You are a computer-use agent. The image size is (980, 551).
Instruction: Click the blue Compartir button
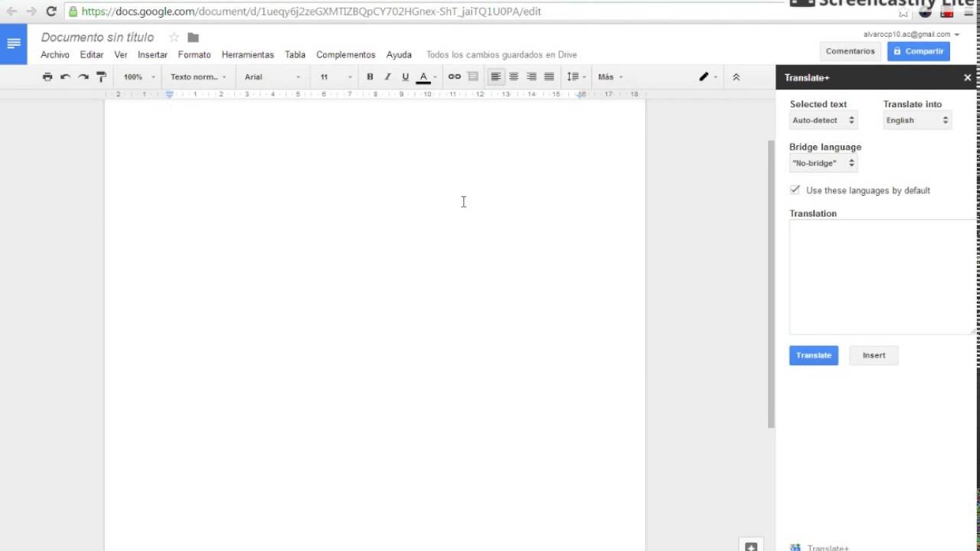[918, 51]
